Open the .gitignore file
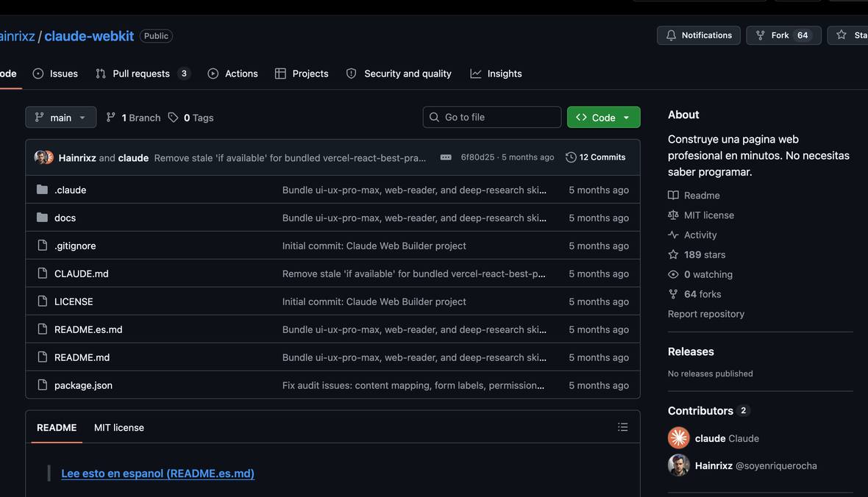This screenshot has width=868, height=497. pos(75,246)
